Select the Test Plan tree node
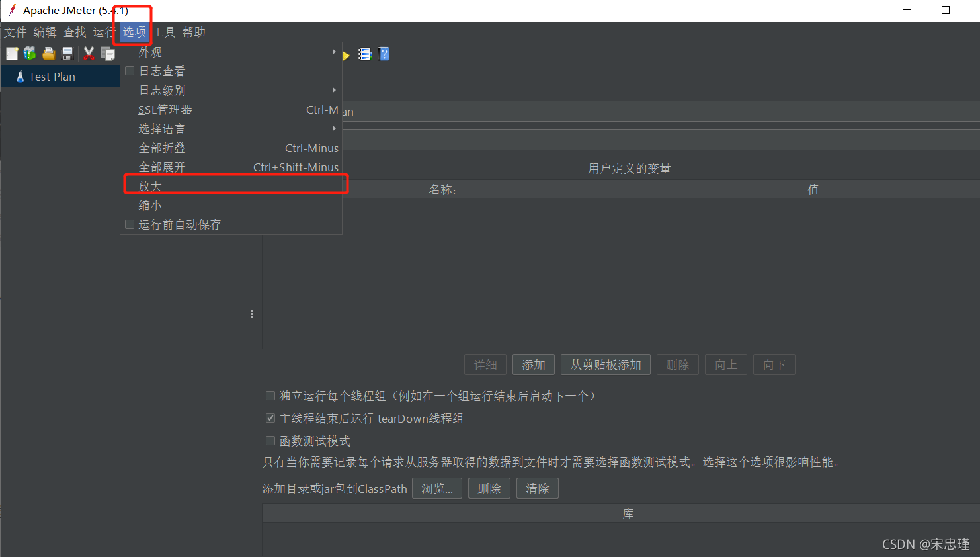The image size is (980, 557). pos(52,77)
